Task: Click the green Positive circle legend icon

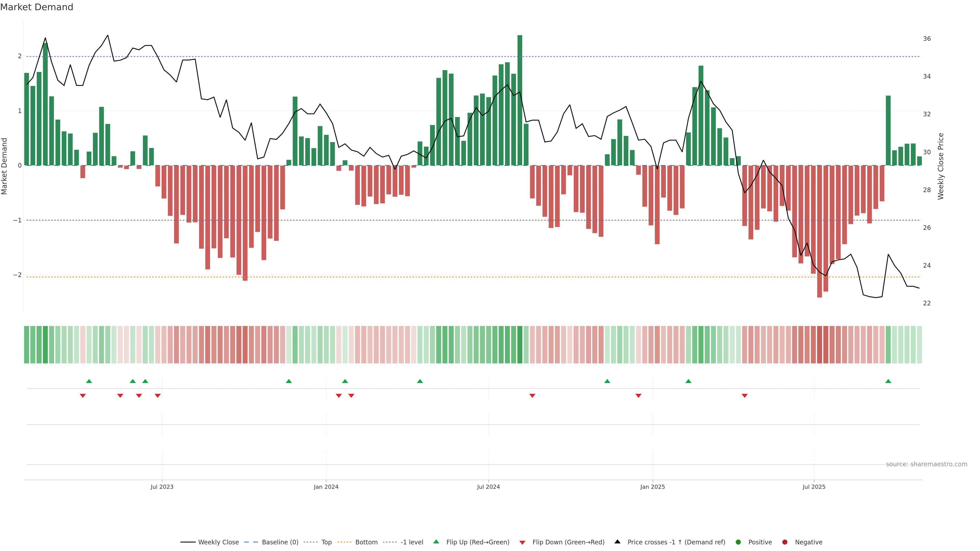Action: click(738, 542)
